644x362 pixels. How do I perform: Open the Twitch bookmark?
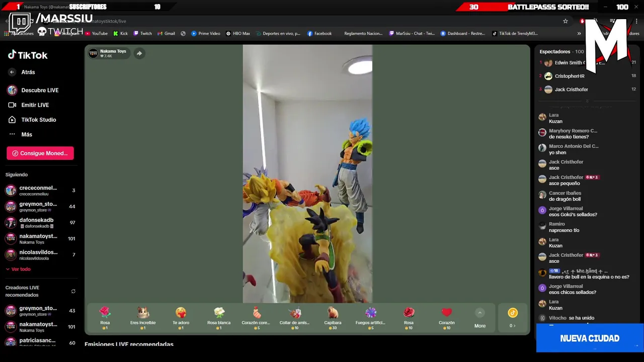[x=142, y=34]
